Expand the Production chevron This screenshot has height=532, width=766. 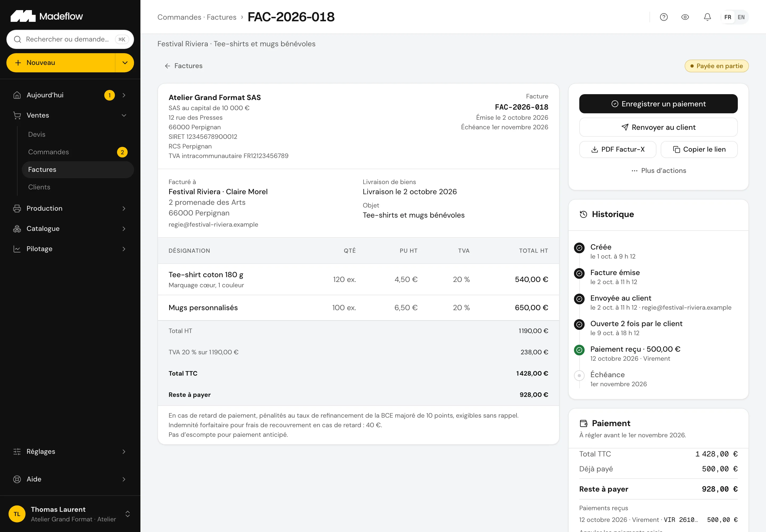[x=124, y=208]
